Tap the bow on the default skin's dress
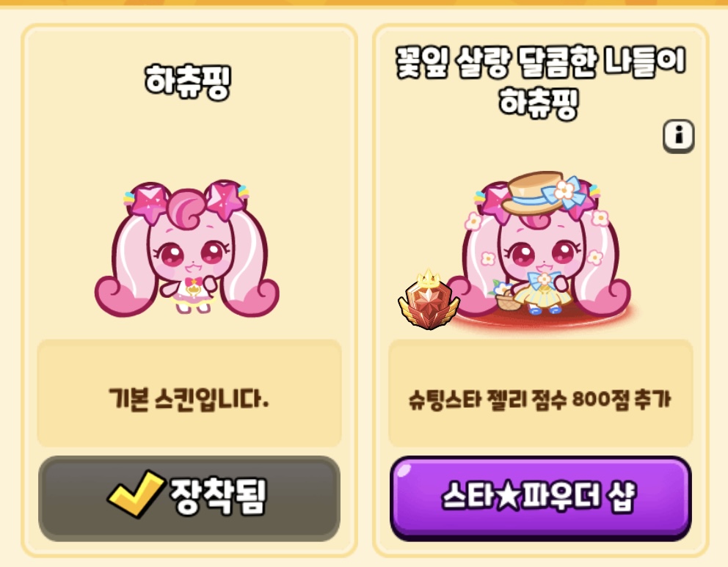The width and height of the screenshot is (728, 567). [194, 282]
